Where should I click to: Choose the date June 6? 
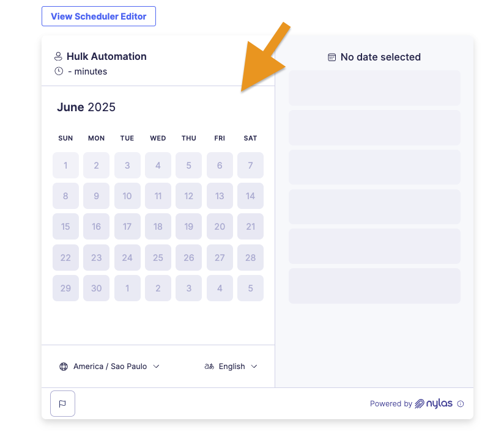(x=220, y=166)
